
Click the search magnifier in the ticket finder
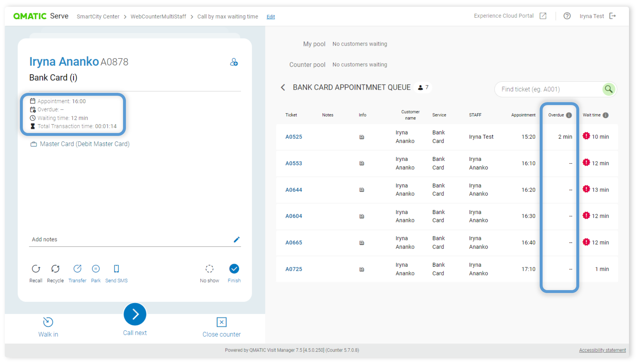point(608,89)
